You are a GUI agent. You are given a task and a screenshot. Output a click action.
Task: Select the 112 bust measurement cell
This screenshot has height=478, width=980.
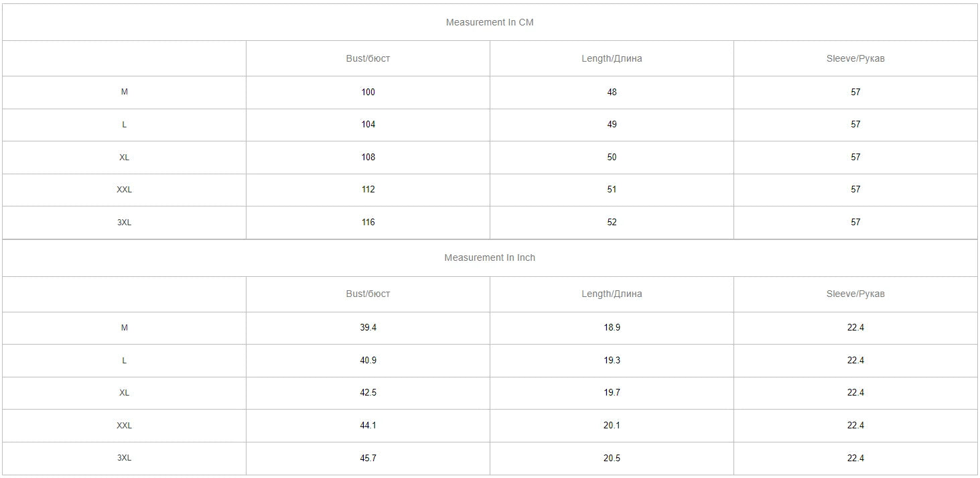coord(368,189)
